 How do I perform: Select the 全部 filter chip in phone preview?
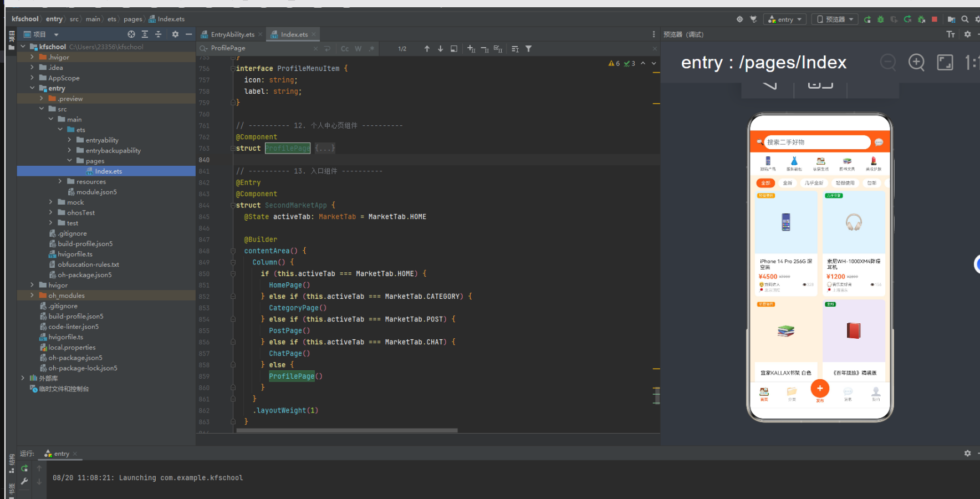click(x=765, y=183)
